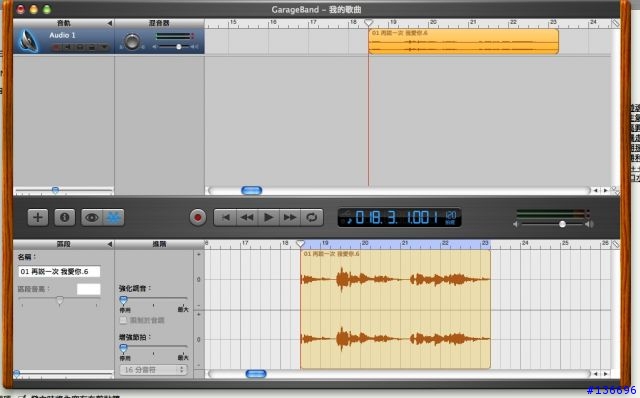The height and width of the screenshot is (398, 640).
Task: Go to the beginning of the song
Action: tap(225, 217)
